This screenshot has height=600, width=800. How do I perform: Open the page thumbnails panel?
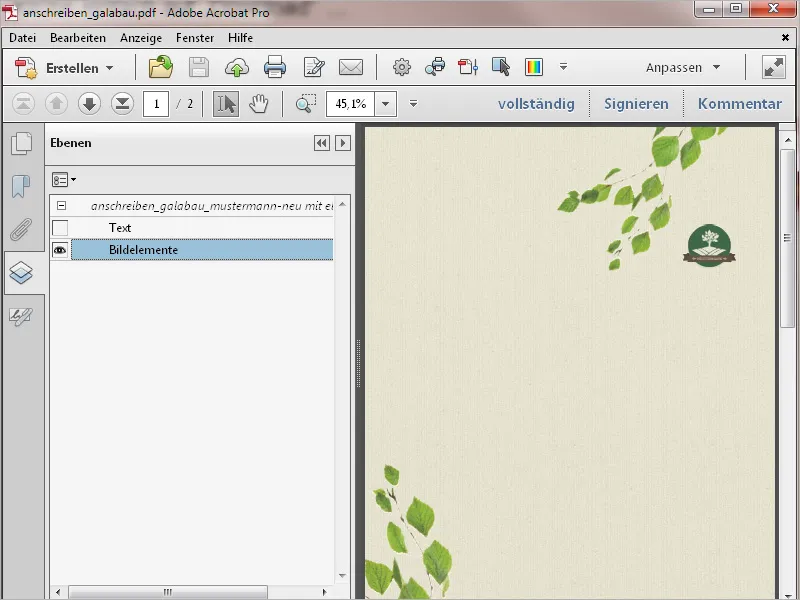click(x=21, y=143)
